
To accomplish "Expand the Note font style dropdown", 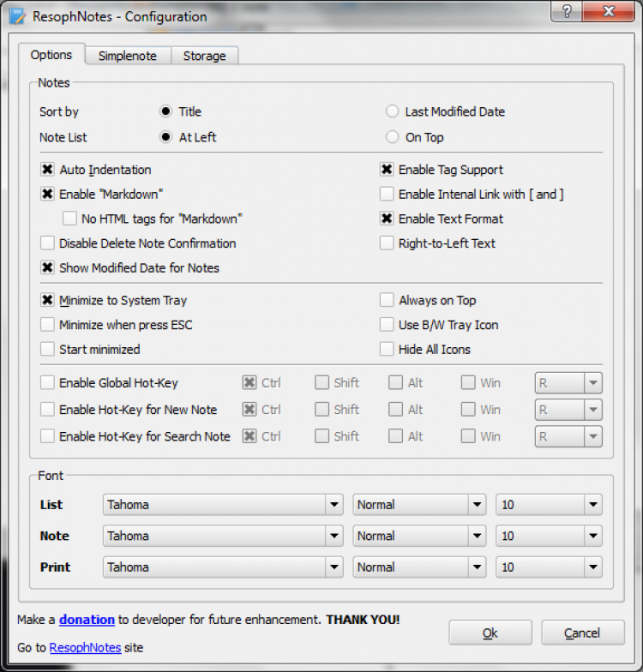I will 478,537.
